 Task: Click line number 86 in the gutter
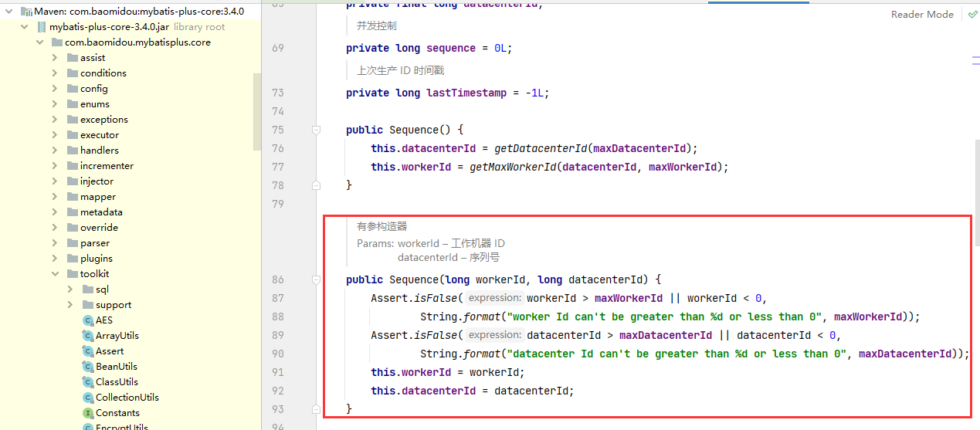[x=277, y=279]
